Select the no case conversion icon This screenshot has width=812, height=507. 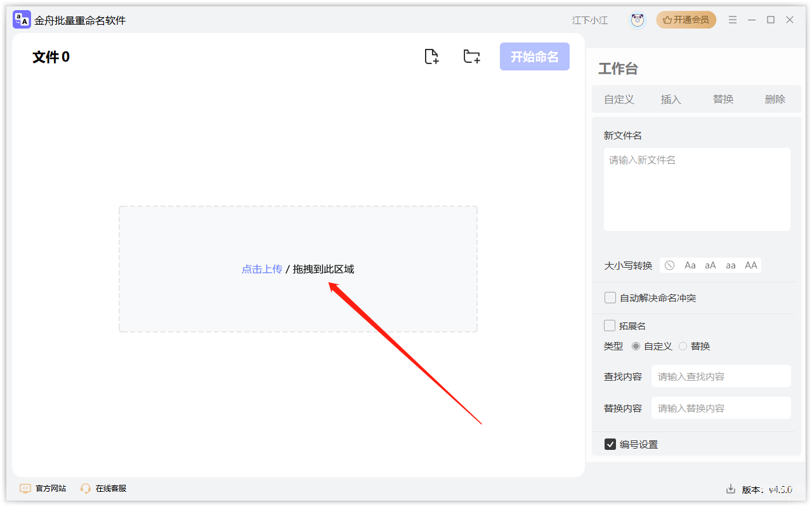[x=670, y=265]
